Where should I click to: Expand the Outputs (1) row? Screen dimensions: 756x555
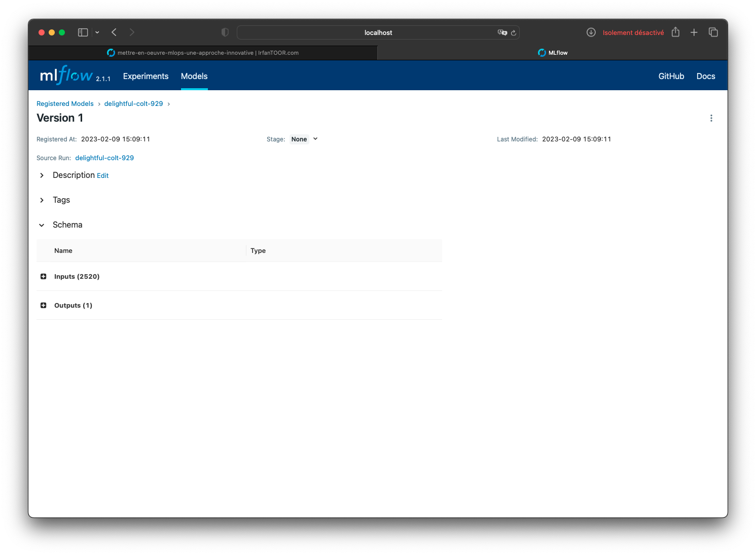click(43, 305)
